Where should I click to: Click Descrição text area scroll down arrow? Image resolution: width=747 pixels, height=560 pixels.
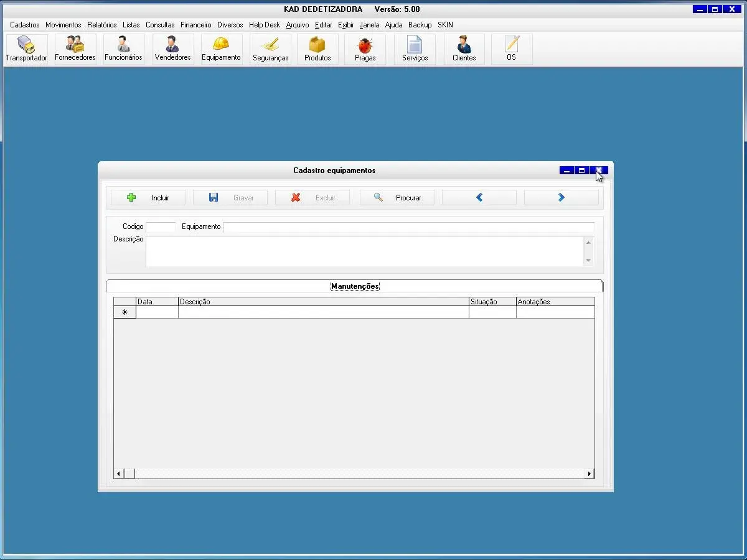pyautogui.click(x=588, y=261)
